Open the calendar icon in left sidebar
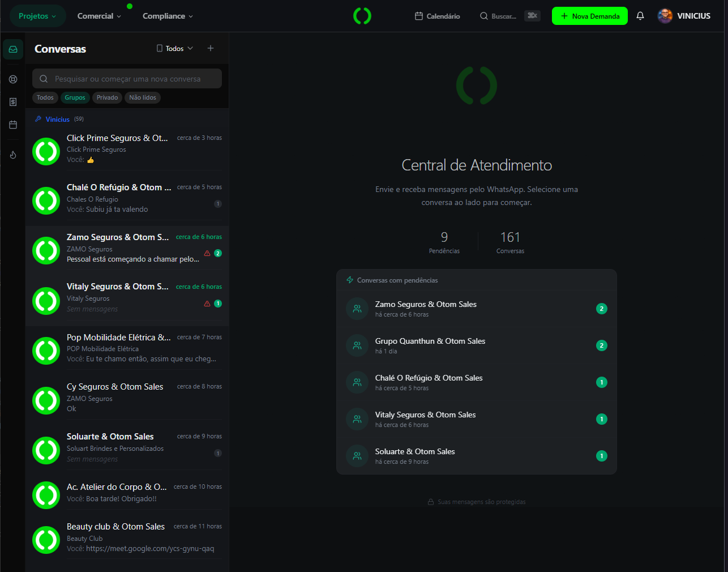Image resolution: width=728 pixels, height=572 pixels. [x=13, y=125]
